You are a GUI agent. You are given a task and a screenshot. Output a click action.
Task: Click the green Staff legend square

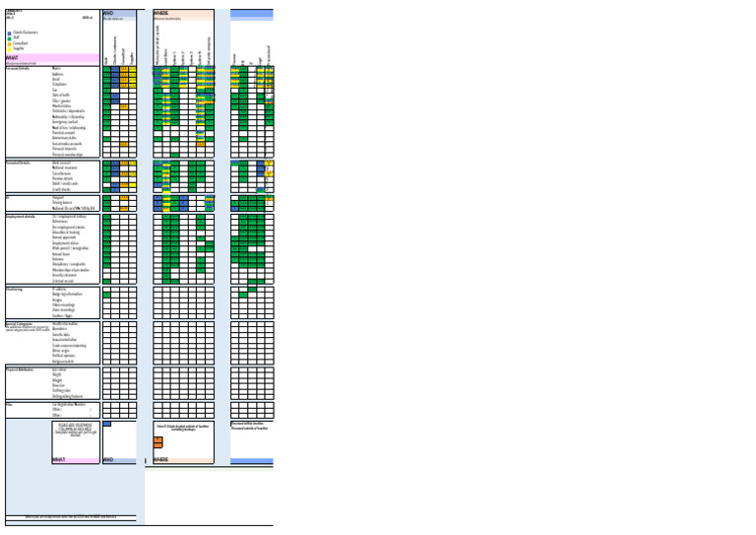(x=9, y=38)
